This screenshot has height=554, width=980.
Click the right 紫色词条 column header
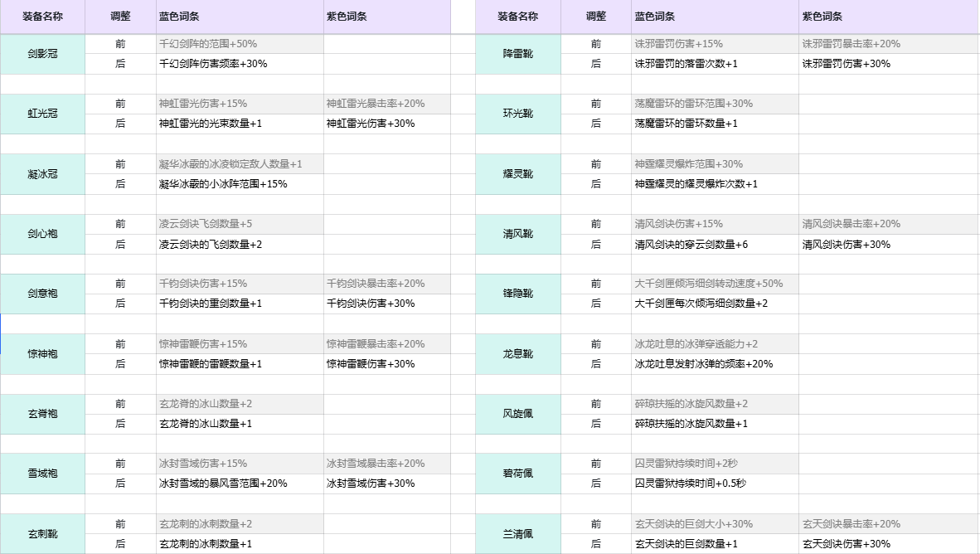click(x=890, y=17)
